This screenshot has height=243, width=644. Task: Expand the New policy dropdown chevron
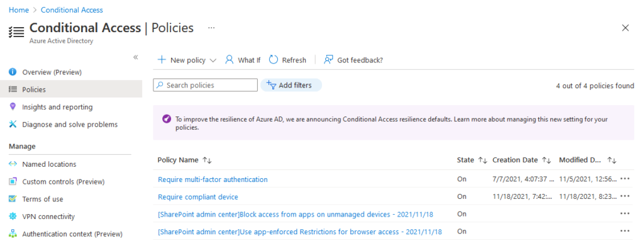213,60
